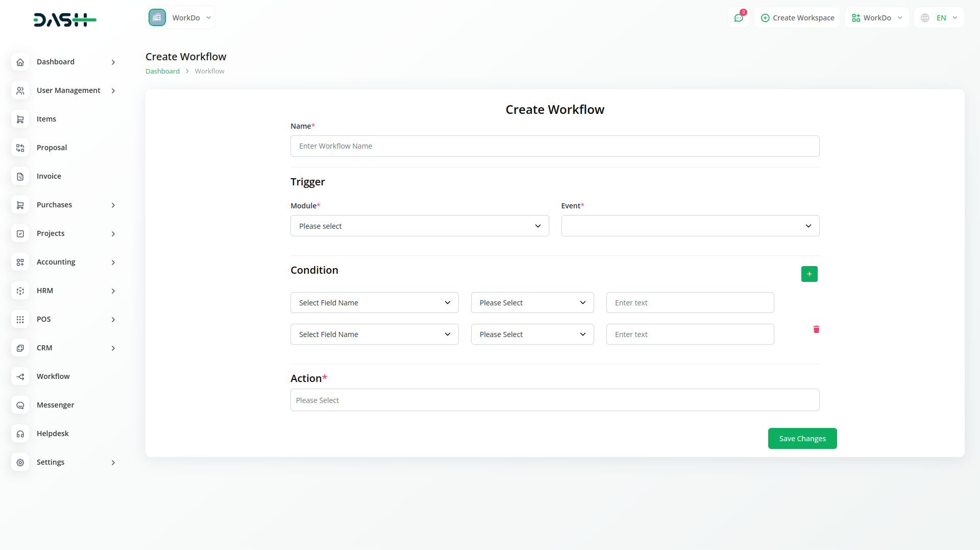Viewport: 980px width, 550px height.
Task: Open Messenger in the sidebar
Action: pos(55,405)
